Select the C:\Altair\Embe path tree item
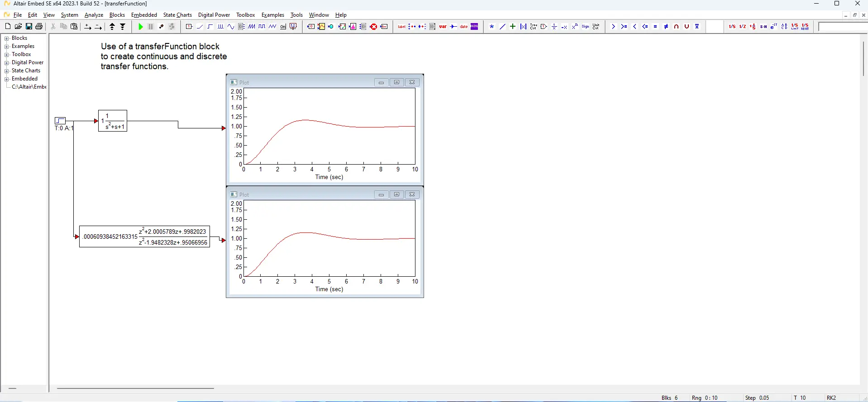The width and height of the screenshot is (868, 402). coord(29,87)
